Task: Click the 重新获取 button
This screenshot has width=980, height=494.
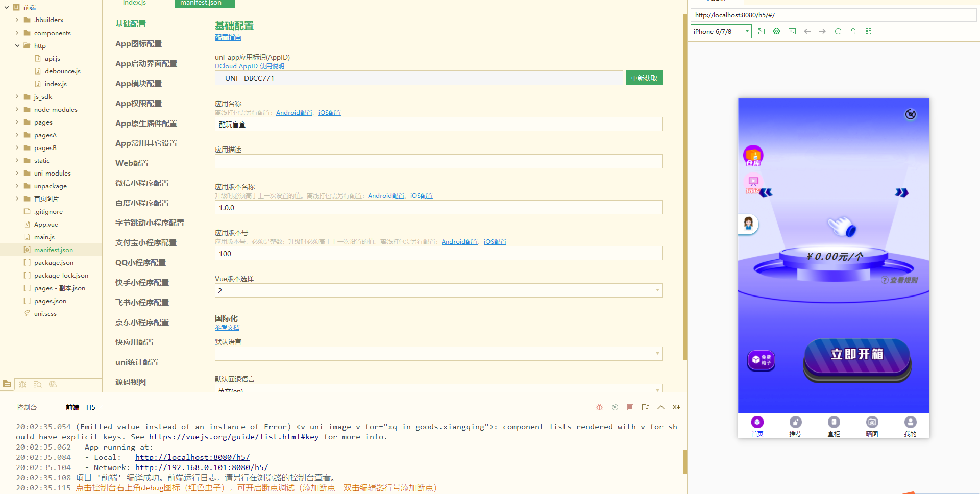Action: coord(644,78)
